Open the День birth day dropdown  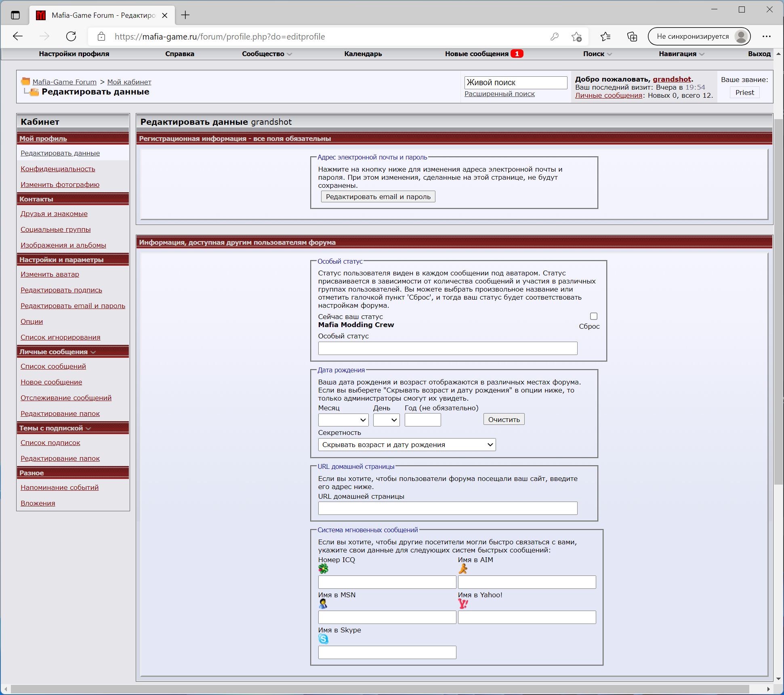[386, 420]
